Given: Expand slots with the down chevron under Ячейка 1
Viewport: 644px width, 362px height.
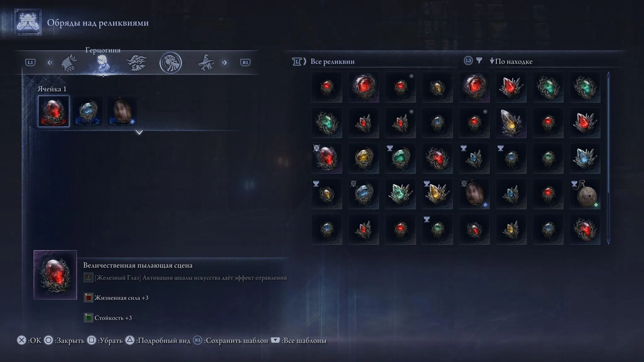Looking at the screenshot, I should (139, 132).
